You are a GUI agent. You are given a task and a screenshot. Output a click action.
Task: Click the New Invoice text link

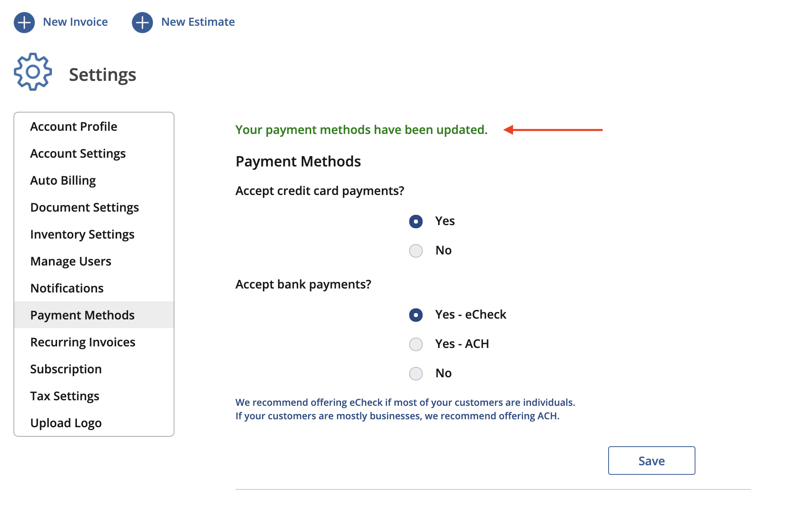click(75, 22)
